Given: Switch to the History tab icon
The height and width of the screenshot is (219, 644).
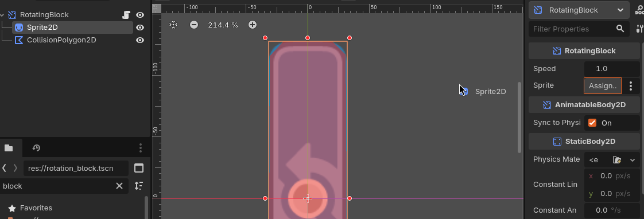Looking at the screenshot, I should (x=36, y=148).
